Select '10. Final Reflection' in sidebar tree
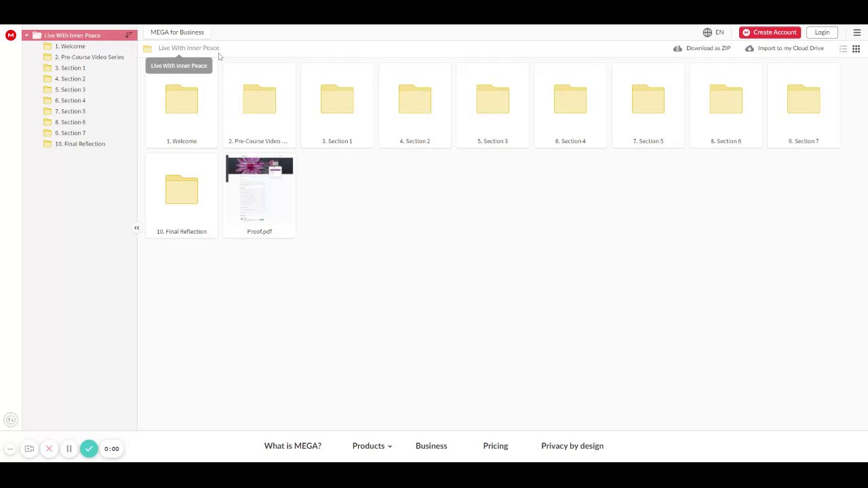 (x=80, y=144)
